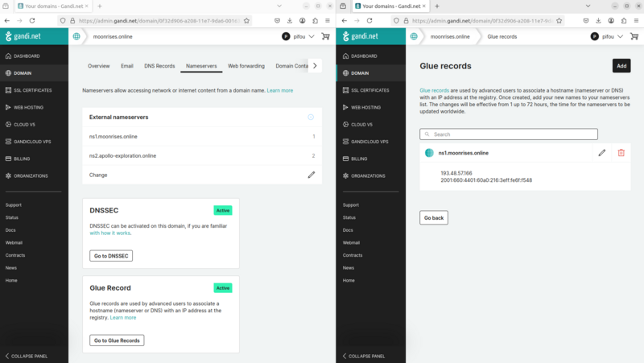Open a new browser tab in the left window

click(100, 6)
